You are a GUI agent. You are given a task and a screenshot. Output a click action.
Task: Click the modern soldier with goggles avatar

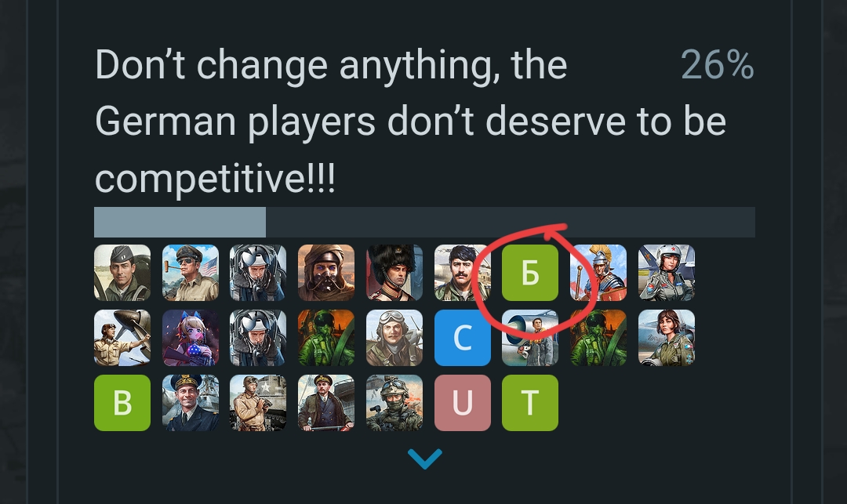pyautogui.click(x=394, y=403)
